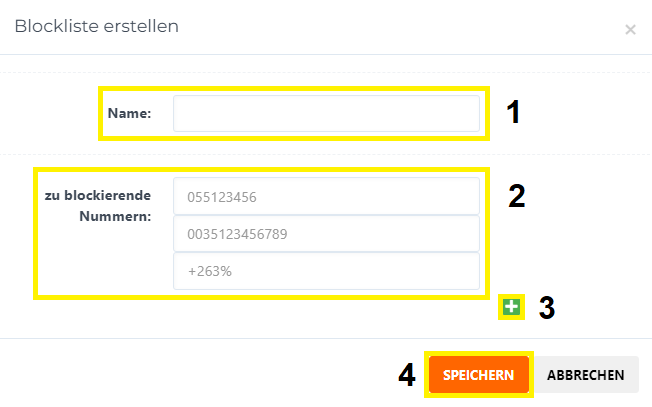Screen dimensions: 652x407
Task: Select number field showing placeholder +263%
Action: coord(326,271)
